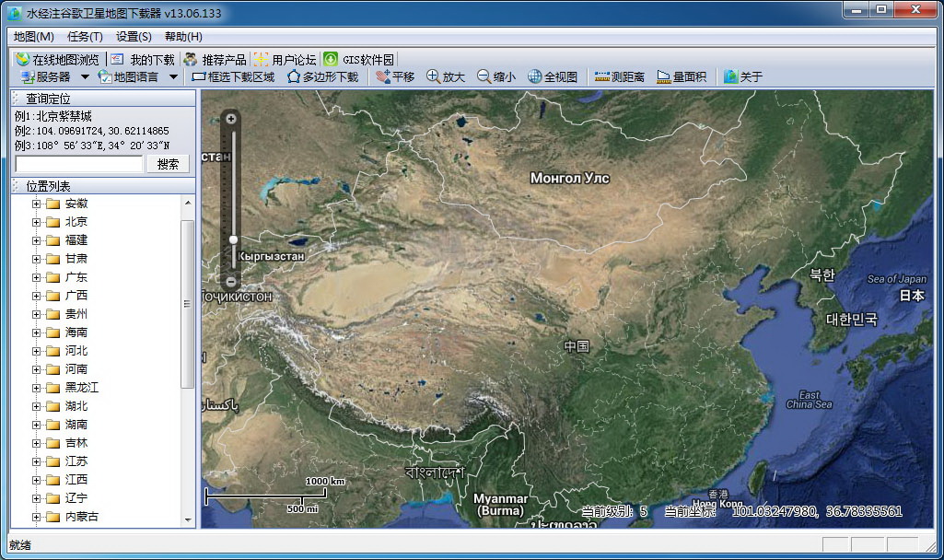Visit the GIS软件园 link

tap(359, 57)
